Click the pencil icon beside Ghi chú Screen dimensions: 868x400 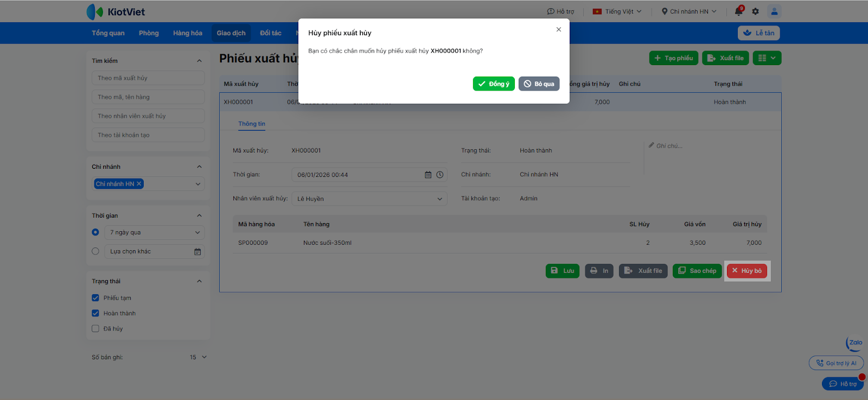pos(651,145)
